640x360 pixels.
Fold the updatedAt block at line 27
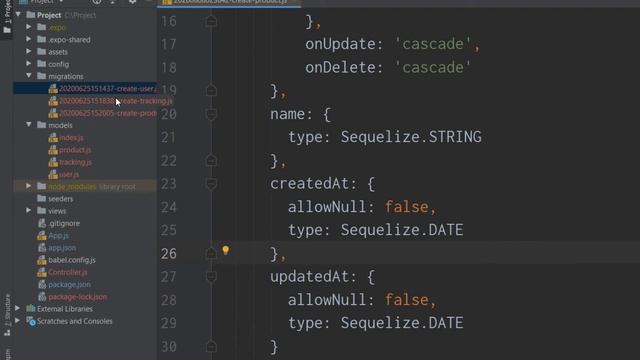pos(211,277)
